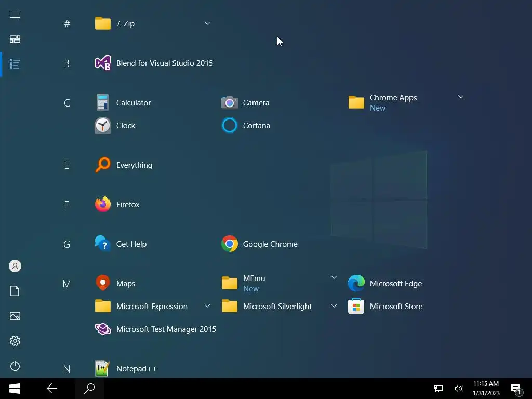
Task: Select the All apps list view
Action: pos(15,64)
